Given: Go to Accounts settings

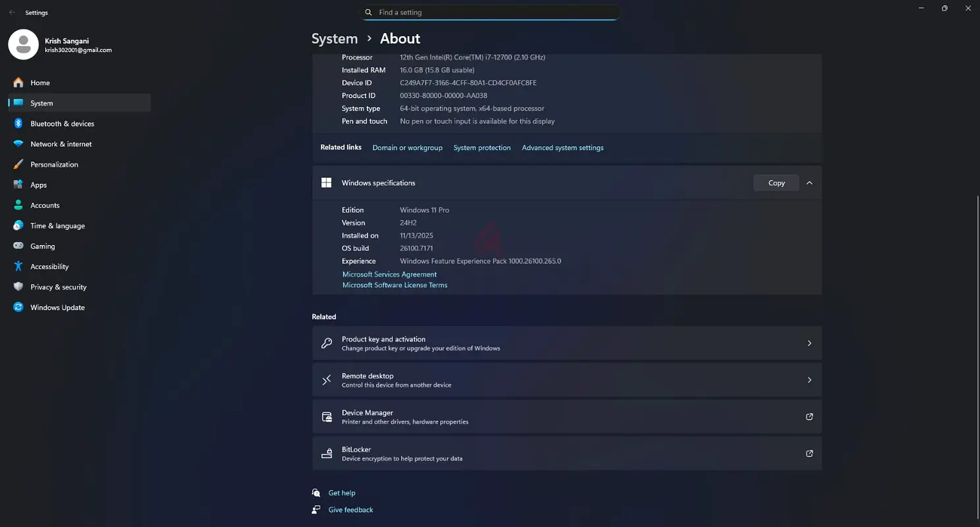Looking at the screenshot, I should (79, 205).
